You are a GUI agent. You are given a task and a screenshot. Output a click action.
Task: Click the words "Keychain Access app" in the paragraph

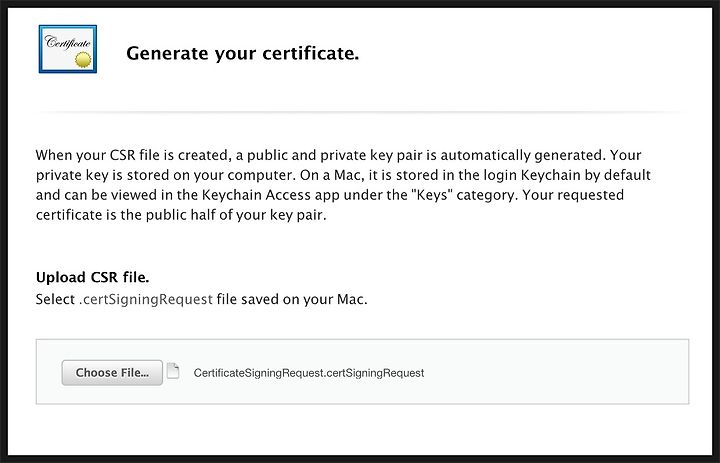271,195
